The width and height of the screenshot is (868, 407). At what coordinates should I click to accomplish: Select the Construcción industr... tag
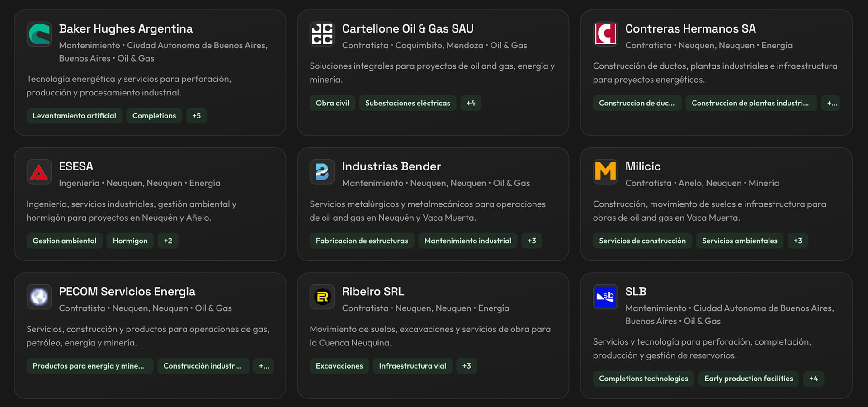click(203, 366)
